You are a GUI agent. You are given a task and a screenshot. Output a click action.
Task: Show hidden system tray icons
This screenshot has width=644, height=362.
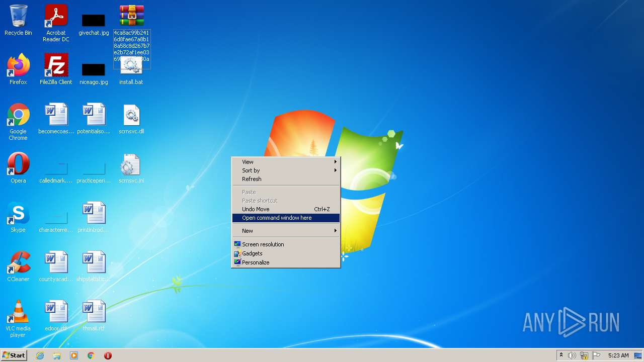[561, 355]
